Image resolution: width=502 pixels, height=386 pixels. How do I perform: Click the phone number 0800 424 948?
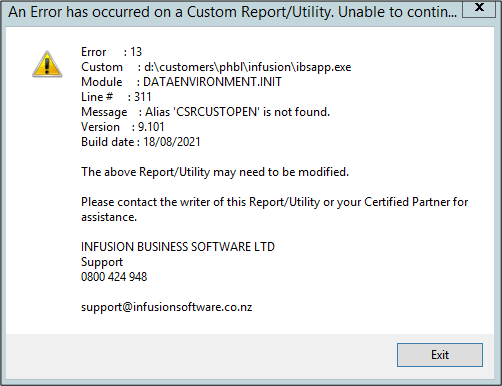114,277
